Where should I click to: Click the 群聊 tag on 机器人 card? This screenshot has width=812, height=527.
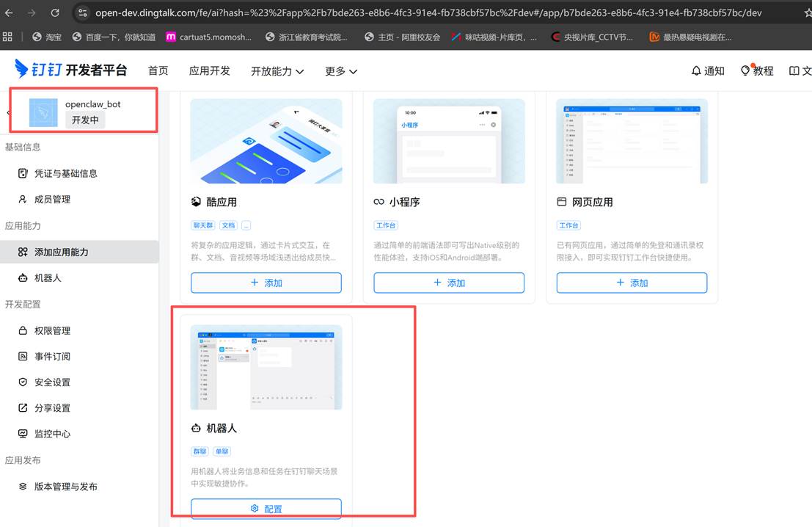200,451
